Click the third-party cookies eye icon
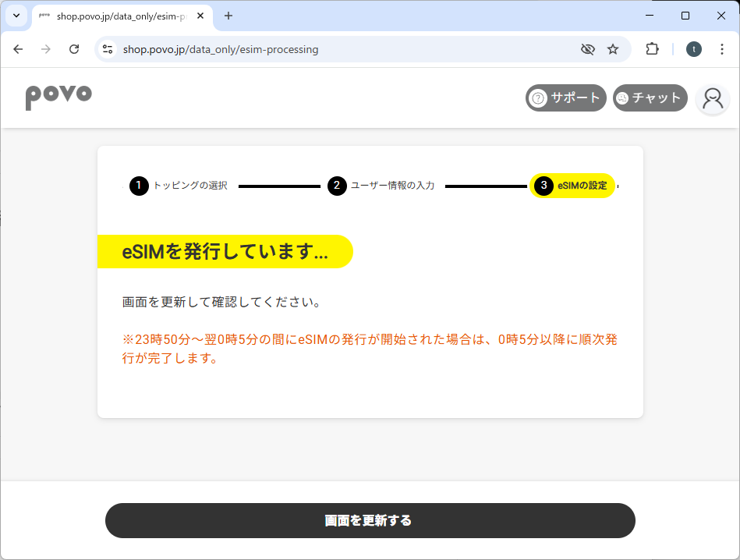740x560 pixels. coord(588,49)
